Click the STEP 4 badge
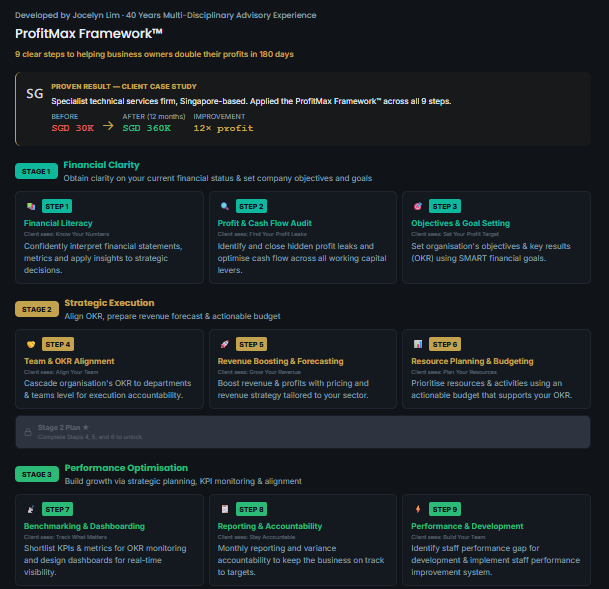609x589 pixels. click(x=58, y=344)
